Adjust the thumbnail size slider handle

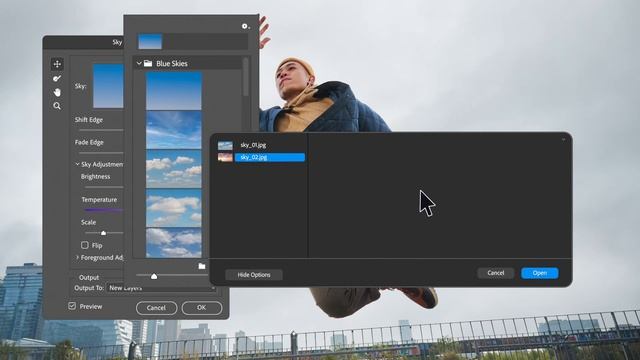[x=154, y=276]
